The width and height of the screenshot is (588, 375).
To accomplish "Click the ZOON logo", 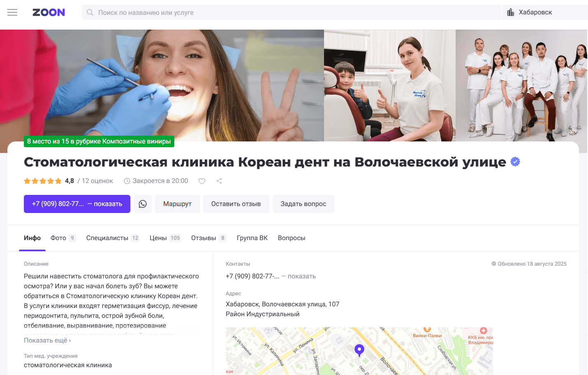I will pos(49,12).
